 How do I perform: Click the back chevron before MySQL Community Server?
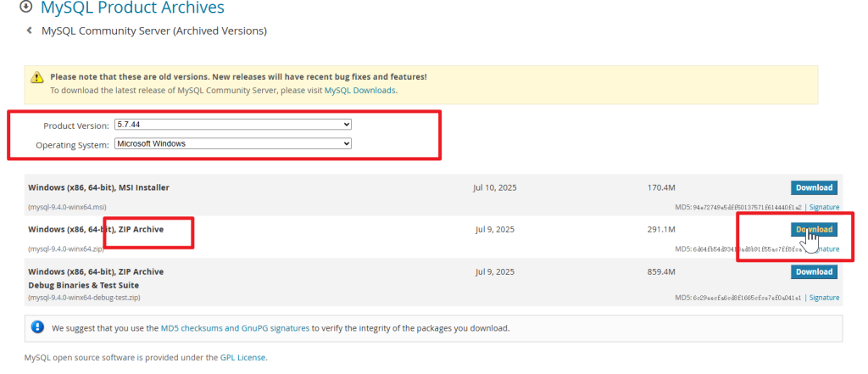coord(30,31)
